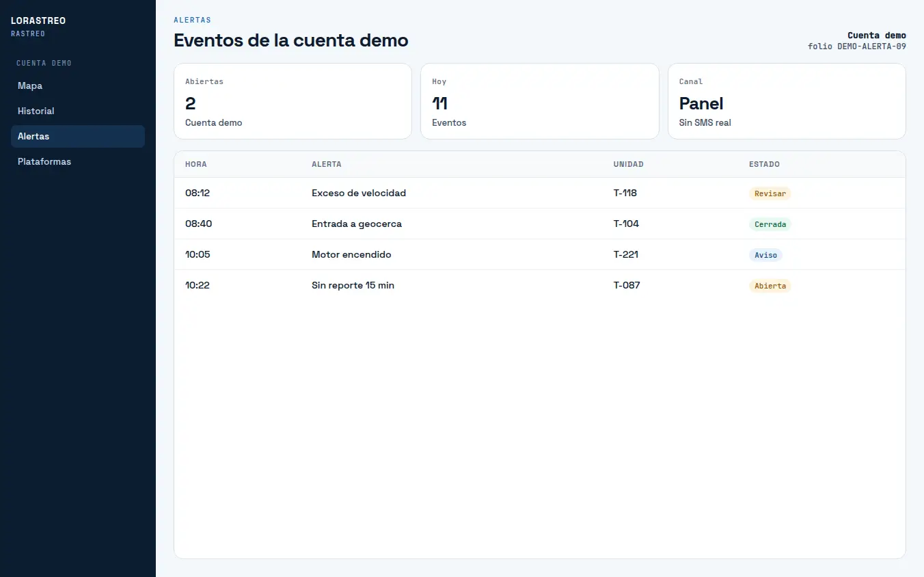Screen dimensions: 924x577
Task: Select unit T-118
Action: click(625, 193)
